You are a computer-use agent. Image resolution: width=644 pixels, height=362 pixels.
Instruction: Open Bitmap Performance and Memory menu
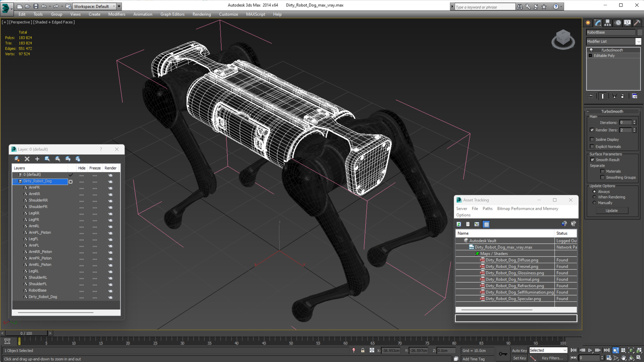(528, 209)
